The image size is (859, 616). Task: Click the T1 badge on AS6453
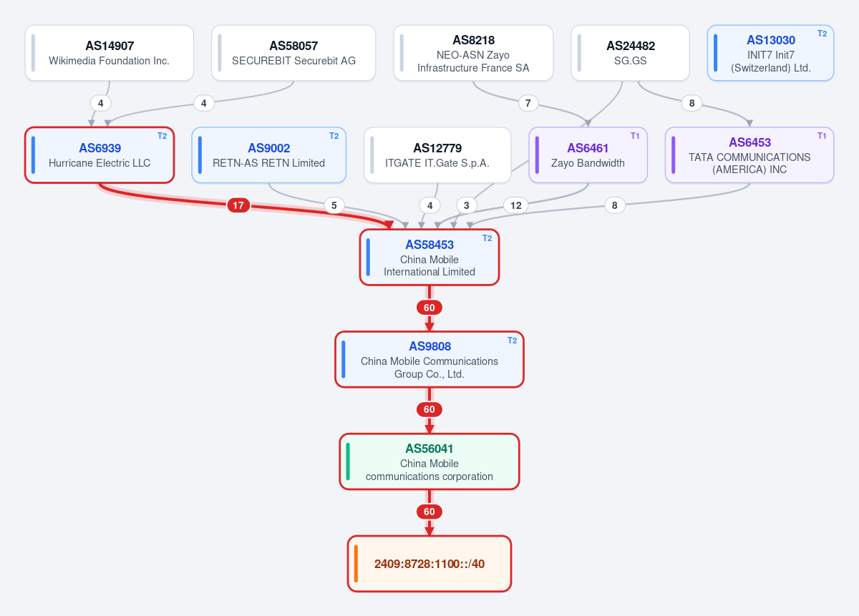(x=822, y=136)
